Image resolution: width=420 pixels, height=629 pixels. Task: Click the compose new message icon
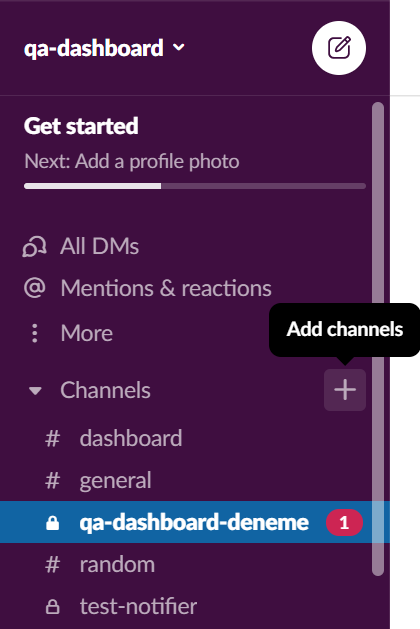[x=339, y=48]
